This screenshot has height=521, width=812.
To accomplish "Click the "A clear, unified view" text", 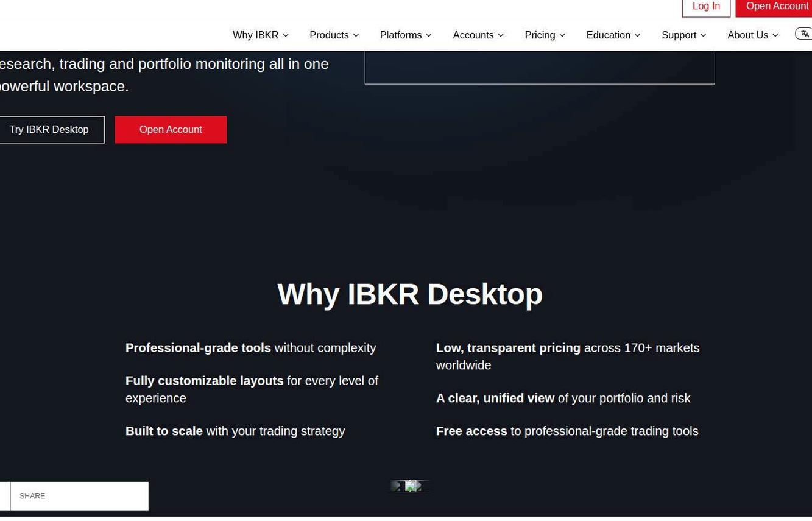I will point(495,399).
